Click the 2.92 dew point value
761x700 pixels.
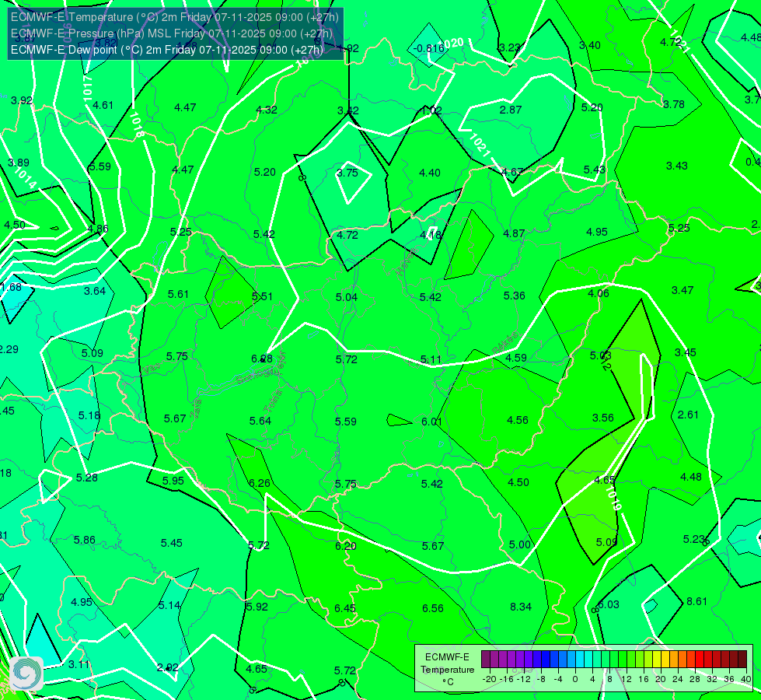click(168, 667)
